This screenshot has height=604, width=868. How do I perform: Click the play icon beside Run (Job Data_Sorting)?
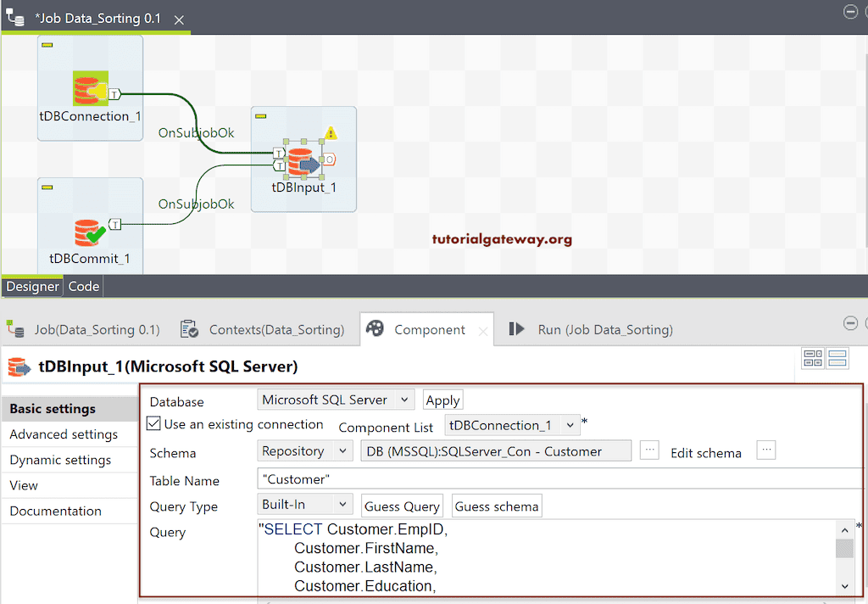[x=519, y=329]
